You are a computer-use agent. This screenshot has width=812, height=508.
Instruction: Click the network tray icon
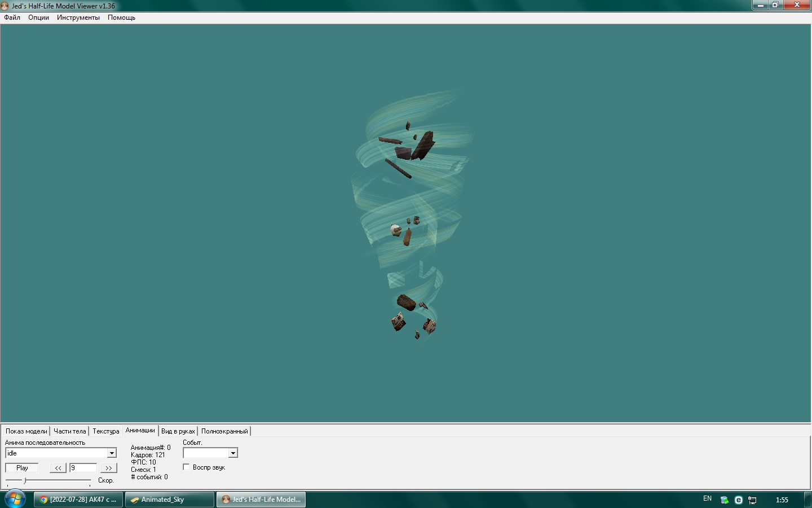[752, 500]
